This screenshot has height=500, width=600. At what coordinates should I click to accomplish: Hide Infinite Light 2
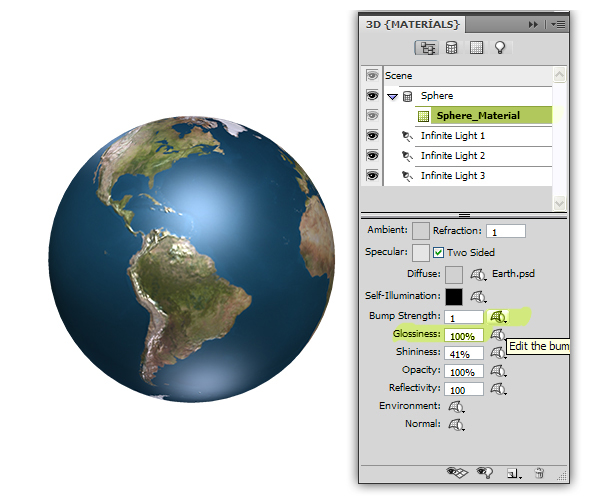click(372, 155)
